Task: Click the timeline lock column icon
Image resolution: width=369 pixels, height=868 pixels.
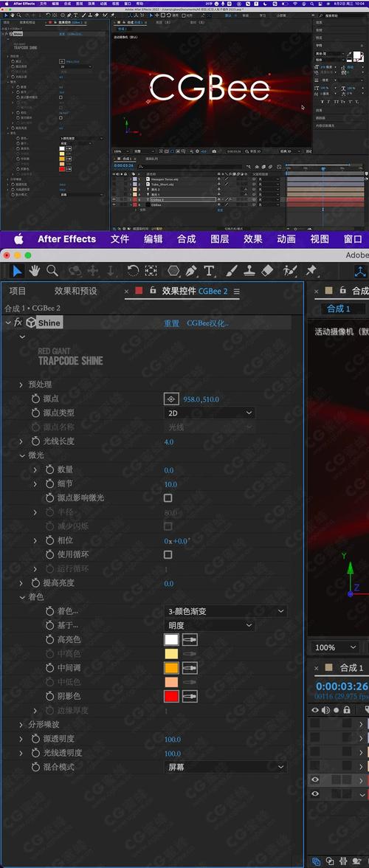Action: point(347,710)
